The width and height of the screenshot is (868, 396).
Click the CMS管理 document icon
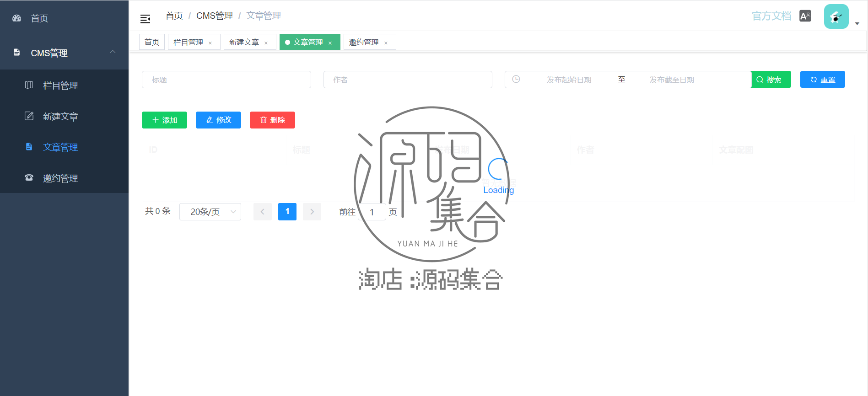click(17, 52)
